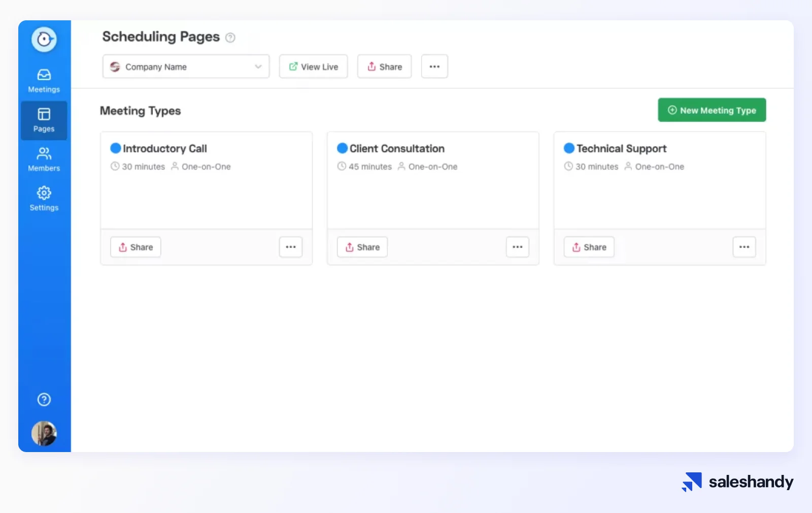Click the View Live button
Screen dimensions: 812x513
click(x=314, y=67)
